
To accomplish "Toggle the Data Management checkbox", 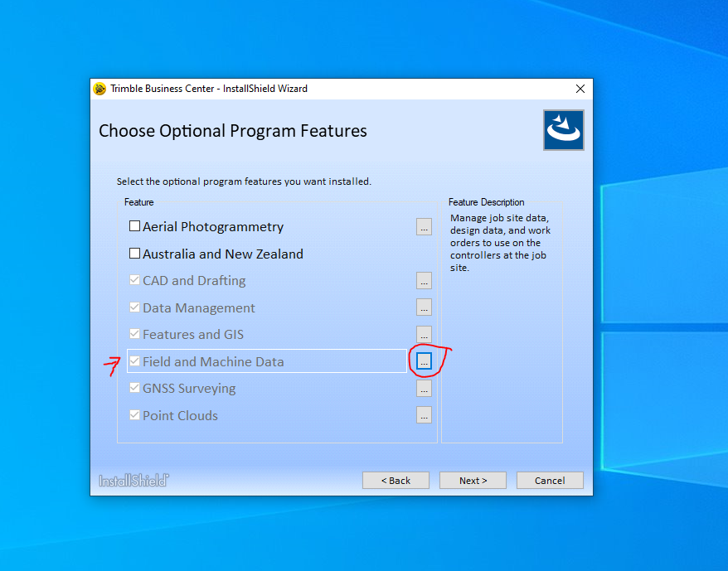I will (x=134, y=307).
